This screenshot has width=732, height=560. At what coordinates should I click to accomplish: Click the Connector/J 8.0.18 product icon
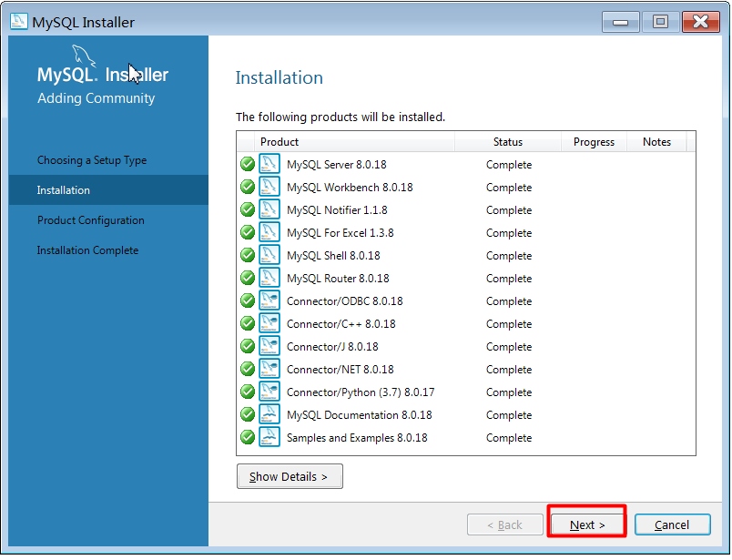[269, 347]
